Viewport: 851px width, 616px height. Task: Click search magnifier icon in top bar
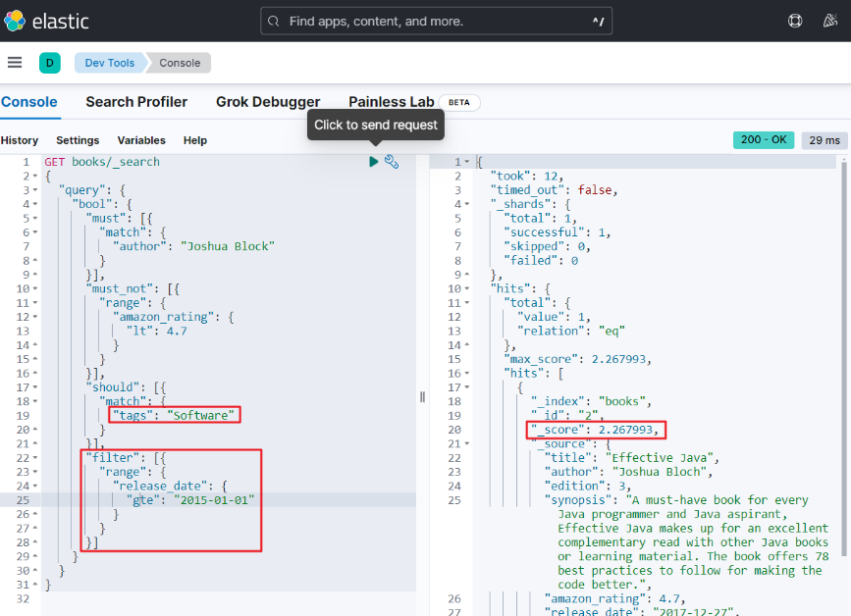[x=274, y=22]
